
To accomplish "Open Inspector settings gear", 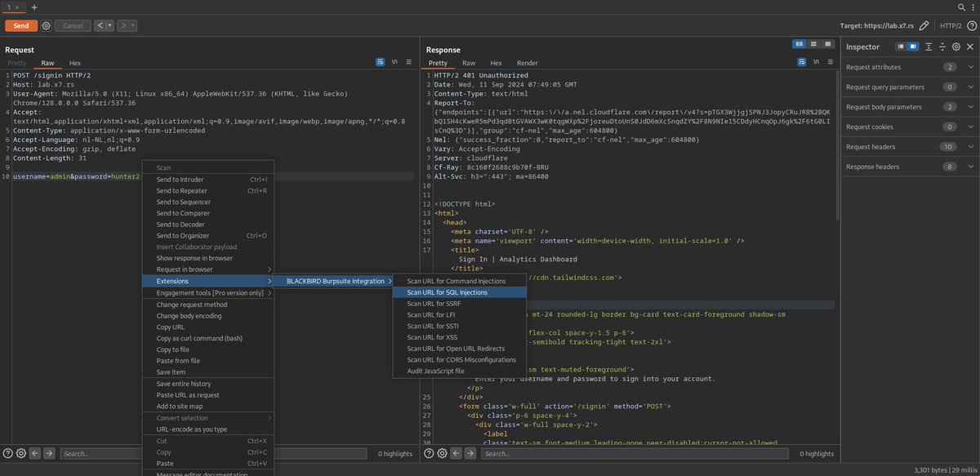I will click(x=955, y=47).
